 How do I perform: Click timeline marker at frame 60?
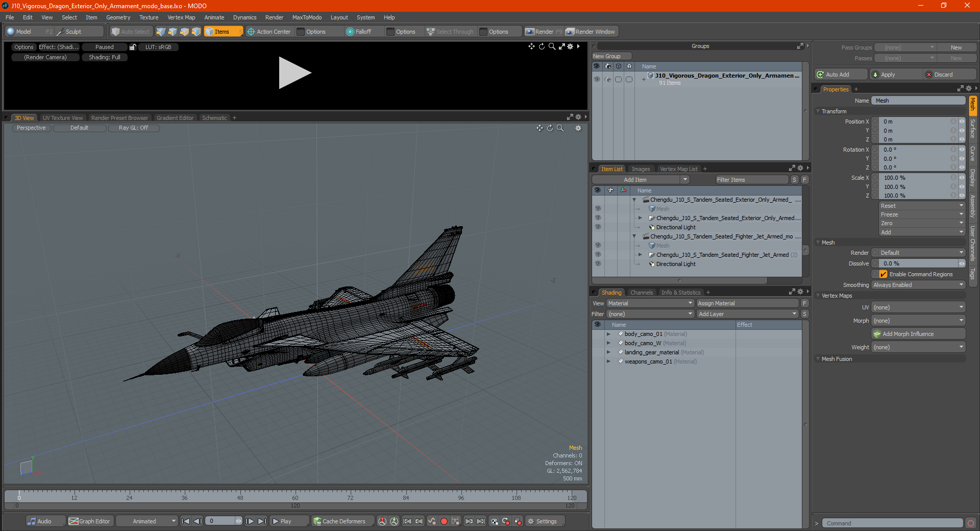point(295,498)
